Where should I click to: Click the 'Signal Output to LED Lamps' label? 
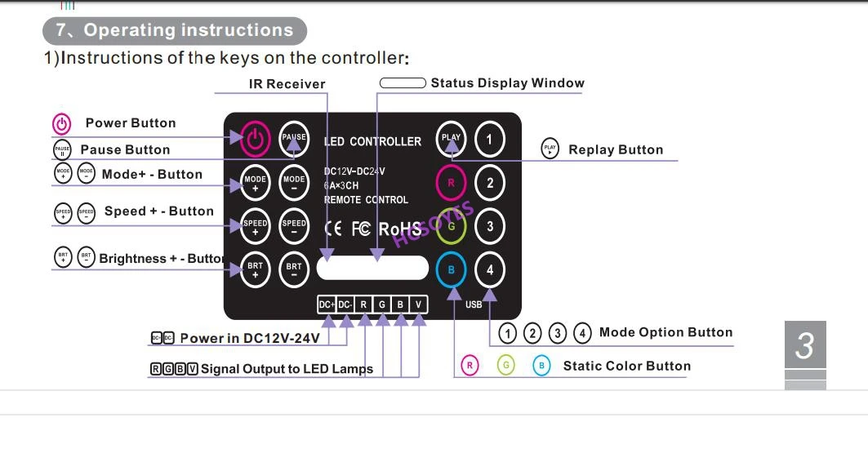287,369
